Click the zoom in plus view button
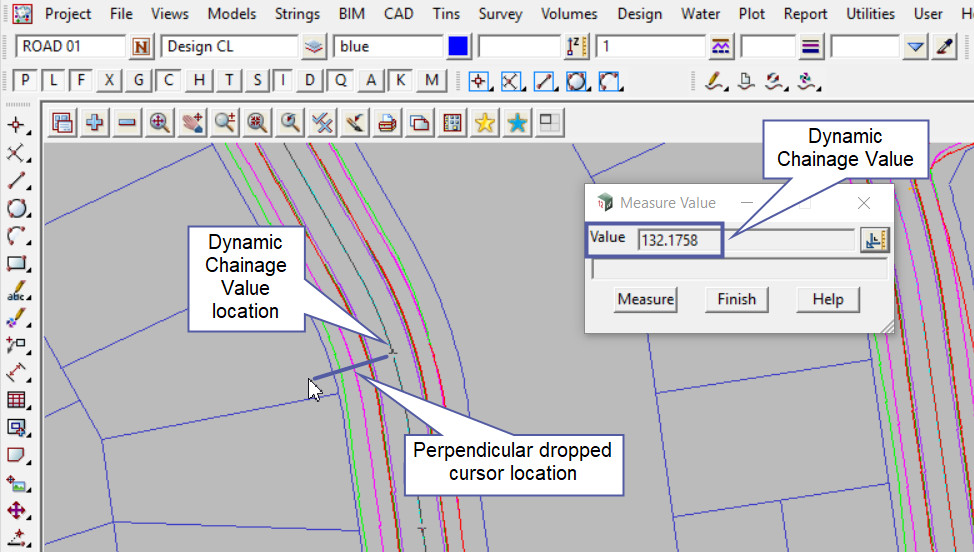 click(x=95, y=122)
